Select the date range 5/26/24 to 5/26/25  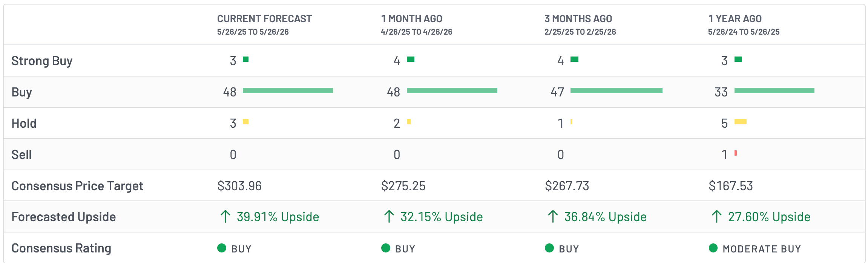[x=744, y=32]
